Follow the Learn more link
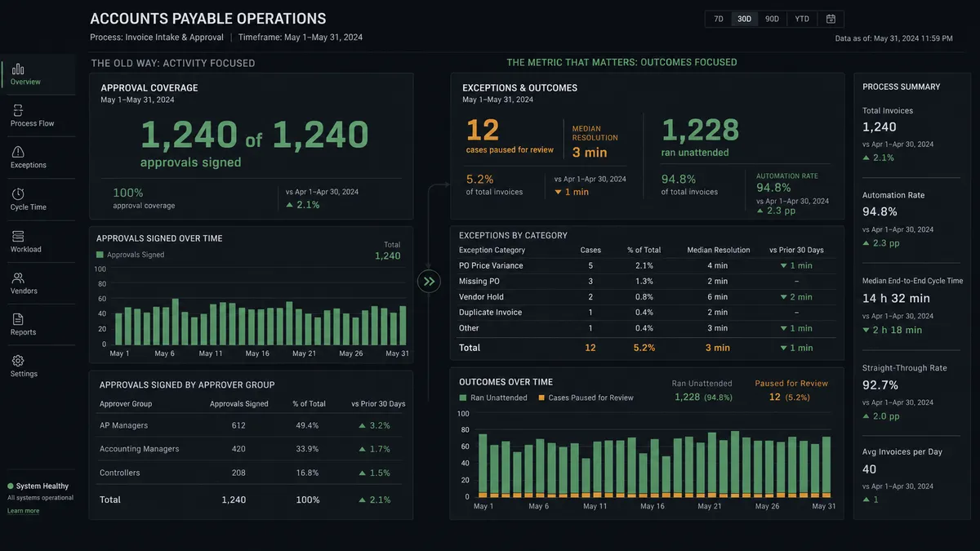Image resolution: width=980 pixels, height=551 pixels. tap(24, 511)
